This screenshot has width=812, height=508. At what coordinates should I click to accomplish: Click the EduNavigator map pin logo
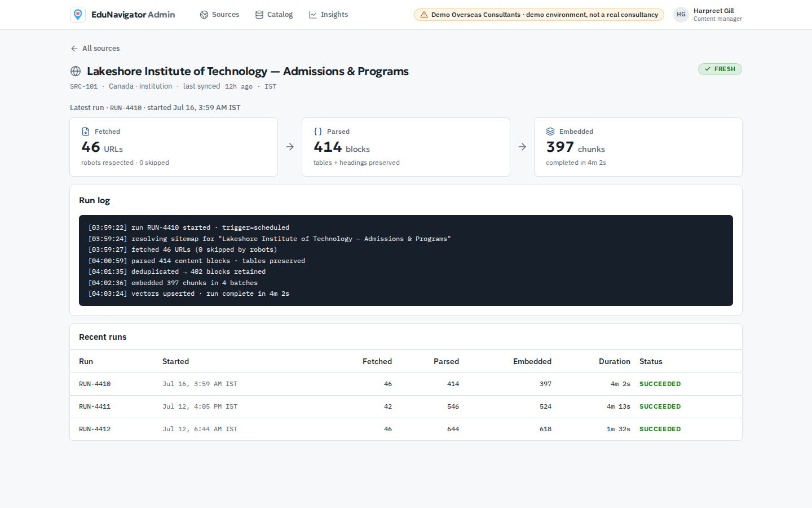coord(78,15)
